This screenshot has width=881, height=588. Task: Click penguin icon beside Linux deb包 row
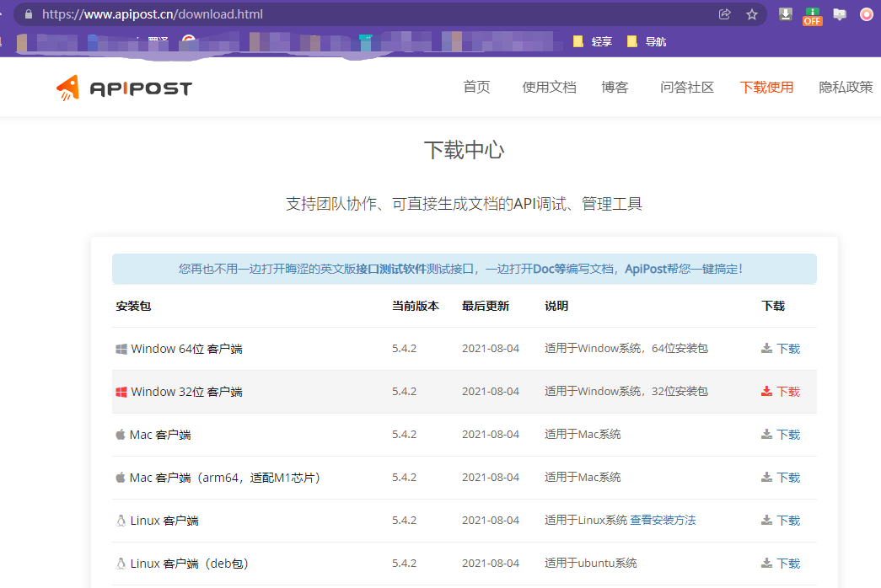[121, 564]
